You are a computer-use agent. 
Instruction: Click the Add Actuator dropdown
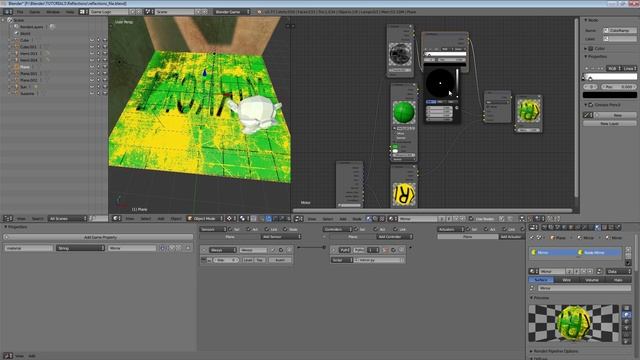click(511, 237)
